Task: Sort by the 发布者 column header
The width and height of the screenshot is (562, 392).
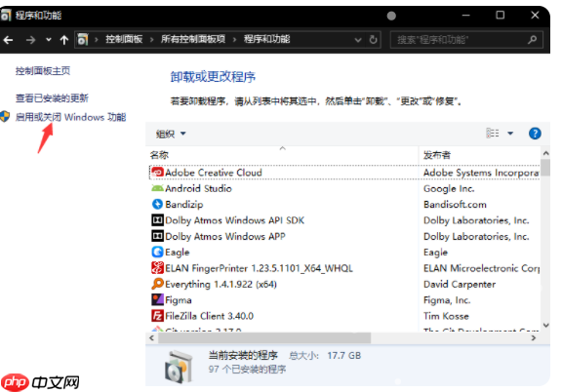Action: (437, 155)
